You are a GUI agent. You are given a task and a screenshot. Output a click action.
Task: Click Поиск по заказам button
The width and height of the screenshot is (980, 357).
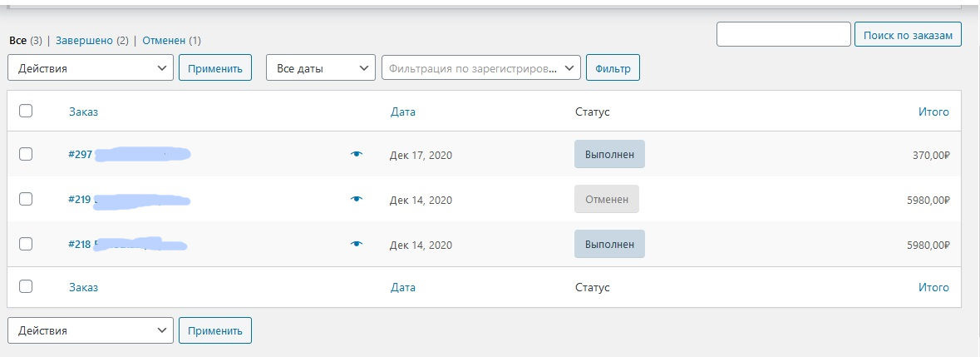click(x=908, y=34)
